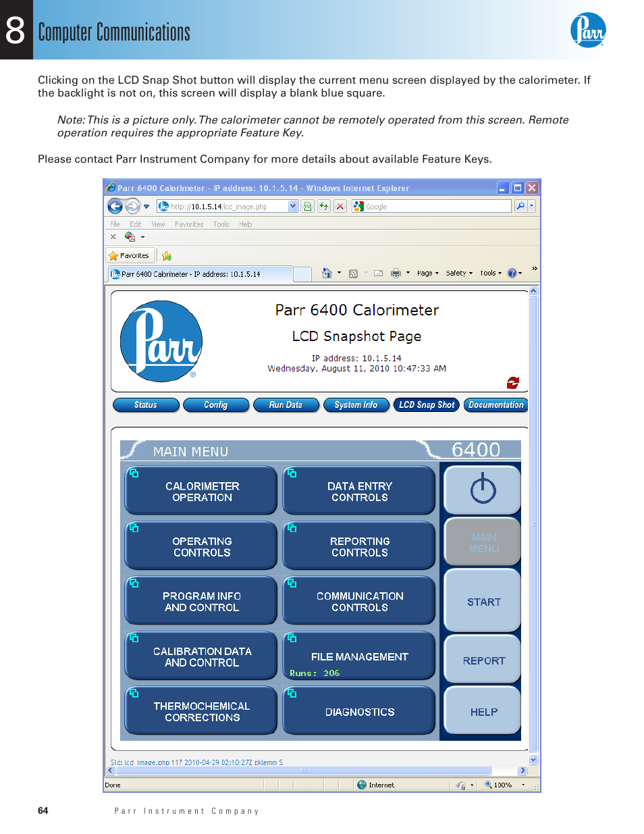This screenshot has width=644, height=834.
Task: Open the Documentation page tab
Action: point(496,405)
